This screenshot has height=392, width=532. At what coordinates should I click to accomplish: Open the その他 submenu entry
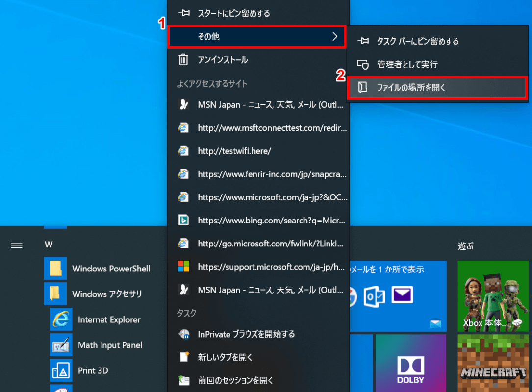tap(256, 36)
